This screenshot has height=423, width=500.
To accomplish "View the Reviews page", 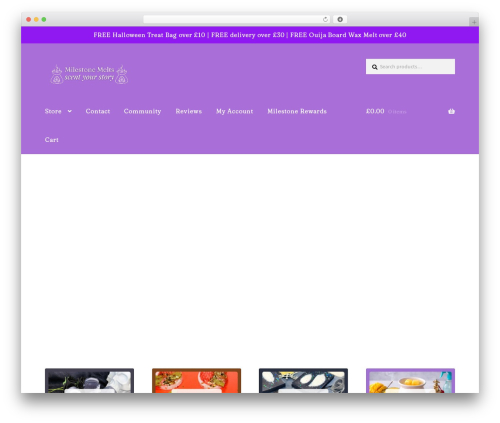I will click(x=189, y=111).
